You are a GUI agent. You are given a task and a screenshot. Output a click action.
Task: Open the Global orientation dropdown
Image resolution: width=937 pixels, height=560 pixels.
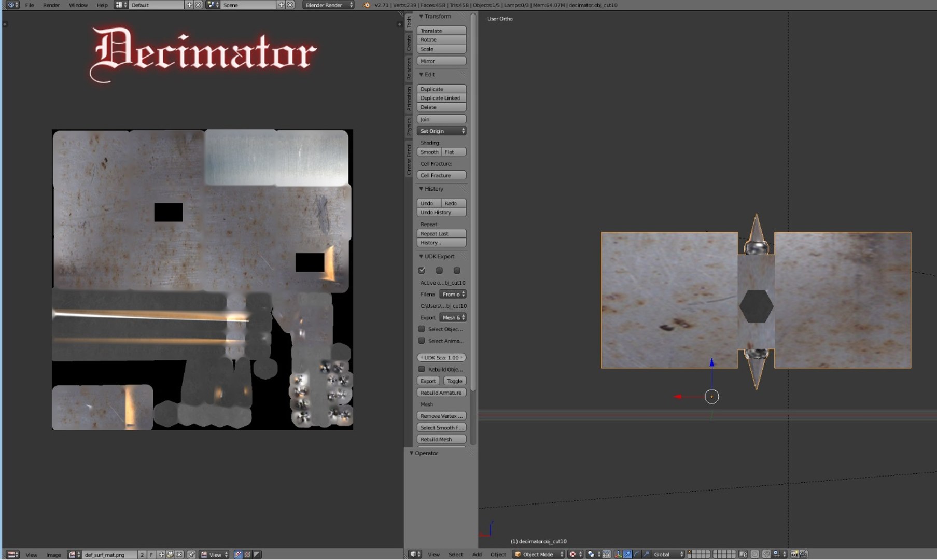click(x=668, y=554)
